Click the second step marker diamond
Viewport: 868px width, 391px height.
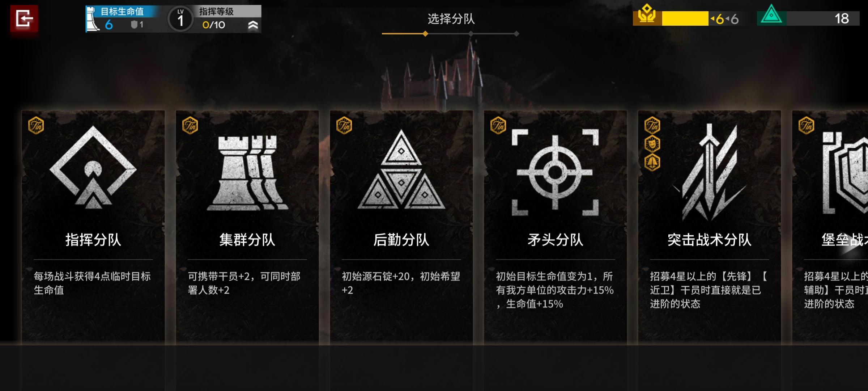tap(471, 34)
